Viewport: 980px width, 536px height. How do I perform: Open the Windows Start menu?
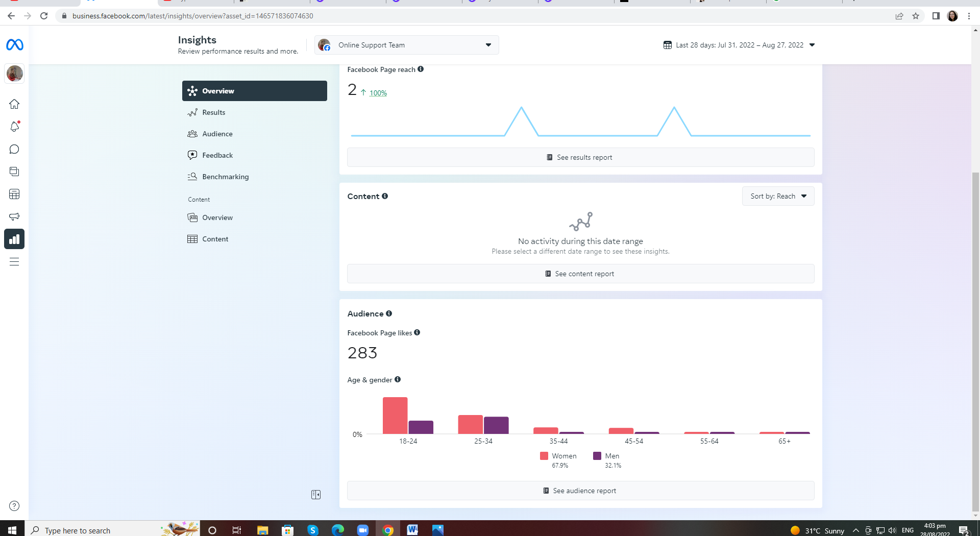(x=12, y=530)
